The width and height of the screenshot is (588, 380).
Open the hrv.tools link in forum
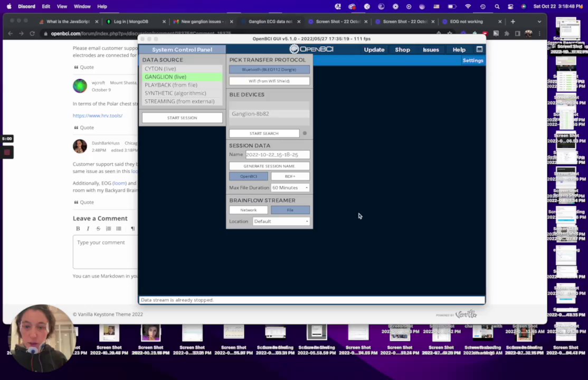point(98,116)
